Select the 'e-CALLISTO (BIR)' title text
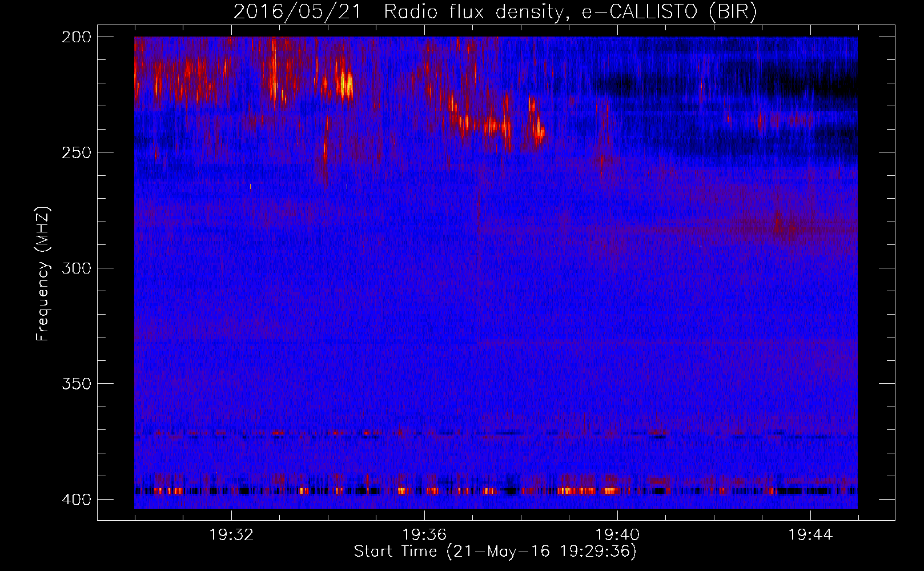The image size is (924, 571). point(669,12)
